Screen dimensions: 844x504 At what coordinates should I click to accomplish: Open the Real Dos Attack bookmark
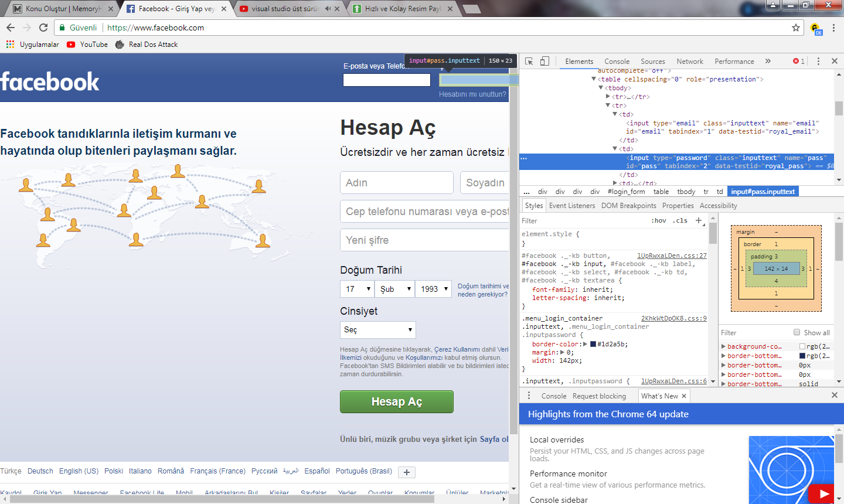[147, 45]
